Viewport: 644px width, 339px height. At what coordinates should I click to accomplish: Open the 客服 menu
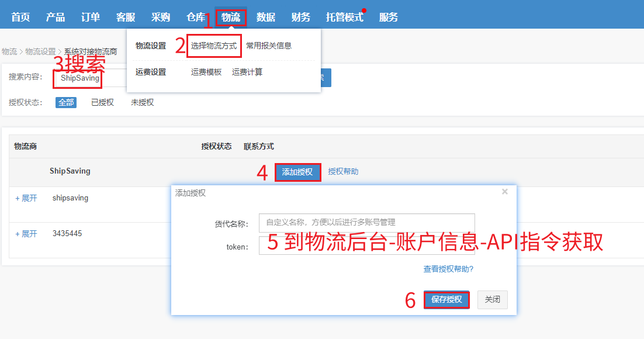pos(126,18)
